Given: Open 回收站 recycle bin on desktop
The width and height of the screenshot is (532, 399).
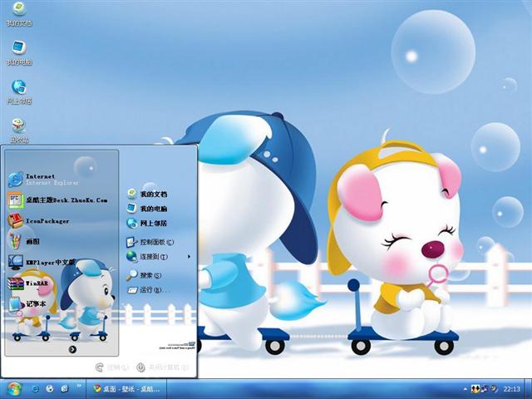Looking at the screenshot, I should 19,131.
